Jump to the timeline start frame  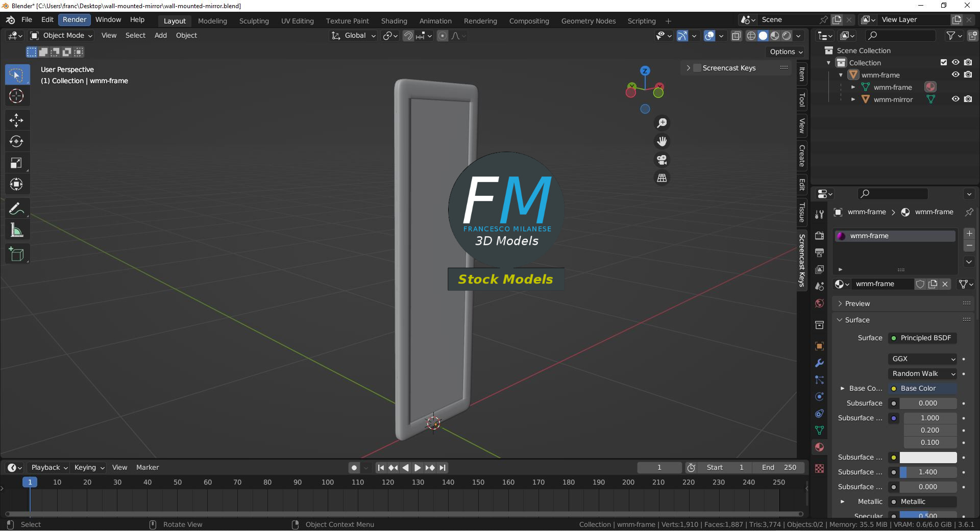click(381, 468)
